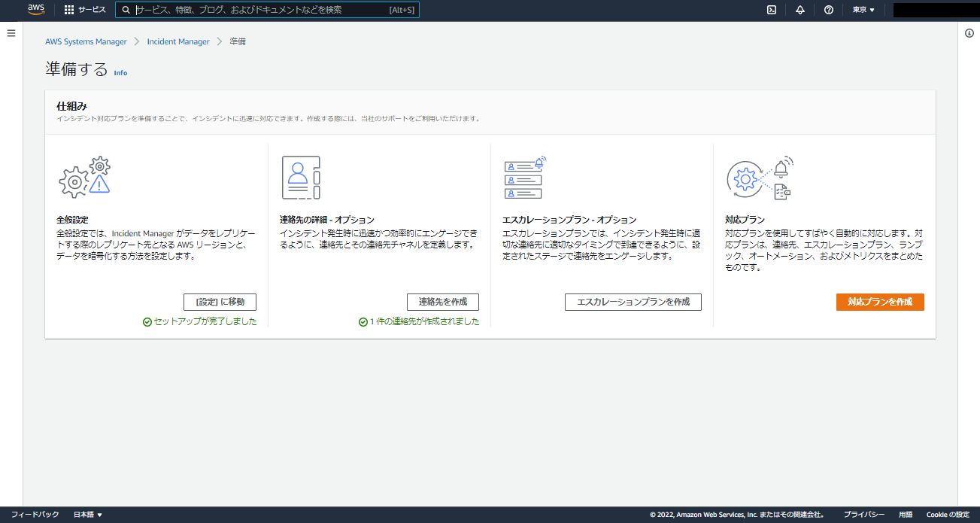The image size is (980, 523).
Task: Click the 対応プラン heading
Action: pyautogui.click(x=745, y=220)
